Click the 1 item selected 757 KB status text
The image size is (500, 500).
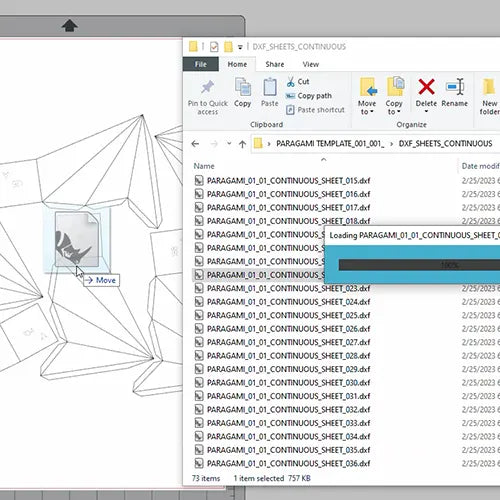click(272, 478)
